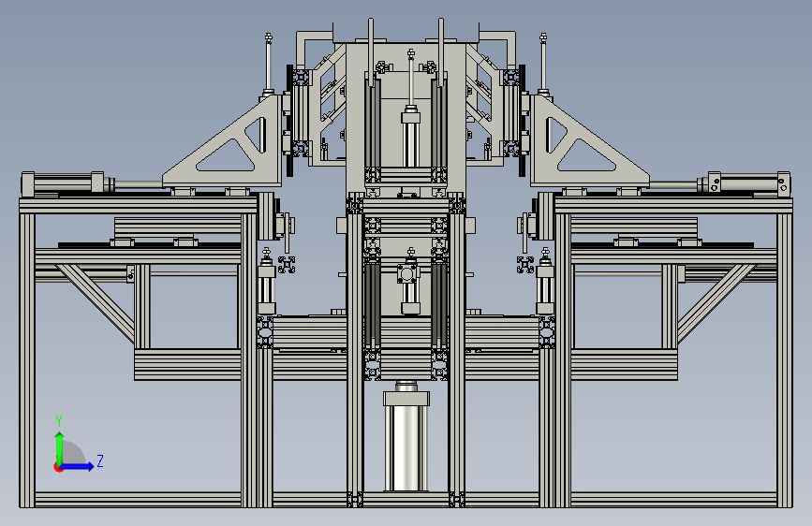812x526 pixels.
Task: Select the small vertical cylinder left of center column
Action: point(266,282)
